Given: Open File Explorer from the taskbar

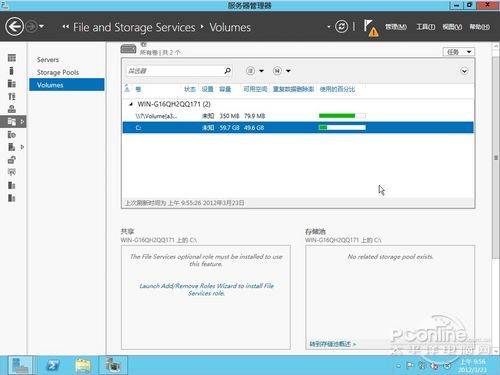Looking at the screenshot, I should pos(83,365).
